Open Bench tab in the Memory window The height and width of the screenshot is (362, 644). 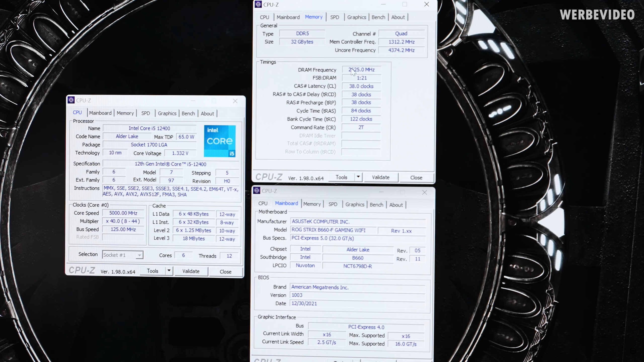pyautogui.click(x=378, y=17)
